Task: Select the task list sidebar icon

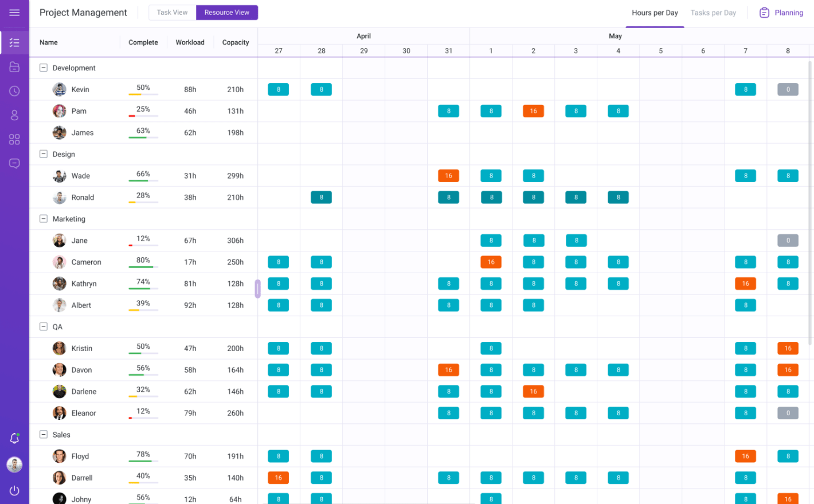Action: pyautogui.click(x=14, y=42)
